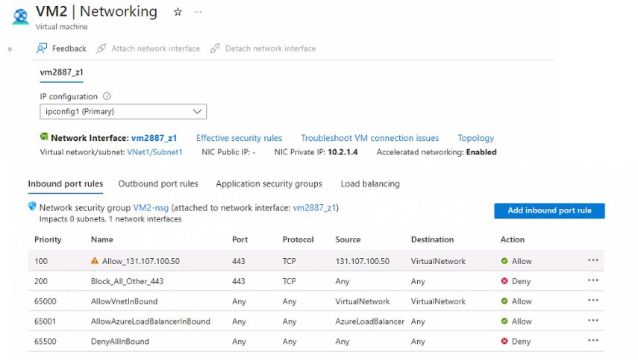Screen dimensions: 638x364
Task: Select the vm2887_z1 network interface tab
Action: (x=61, y=72)
